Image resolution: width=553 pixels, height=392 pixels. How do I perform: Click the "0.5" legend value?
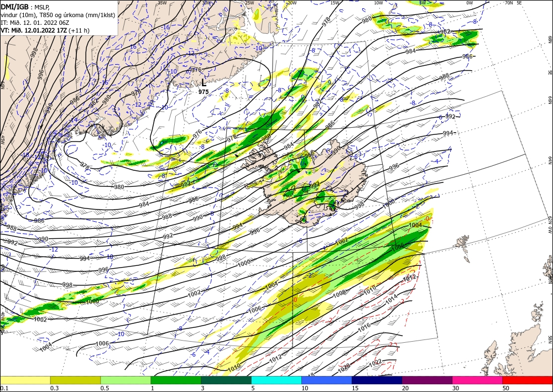tap(105, 388)
